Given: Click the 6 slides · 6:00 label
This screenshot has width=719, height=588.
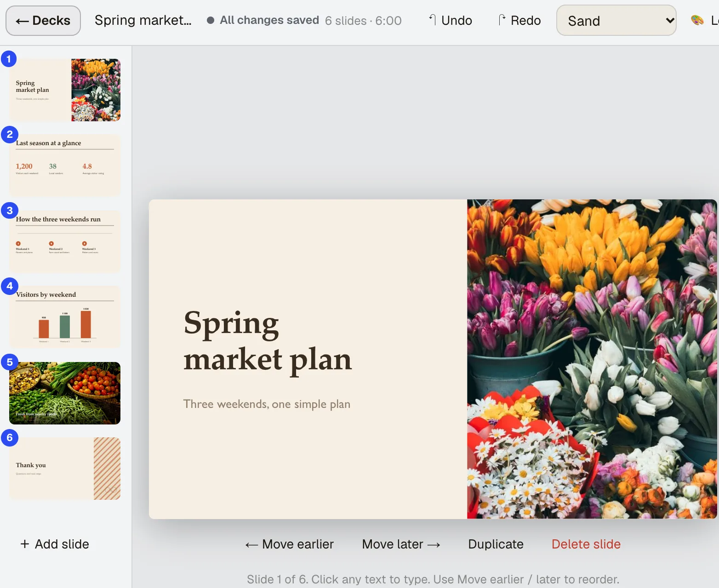Looking at the screenshot, I should click(x=363, y=21).
